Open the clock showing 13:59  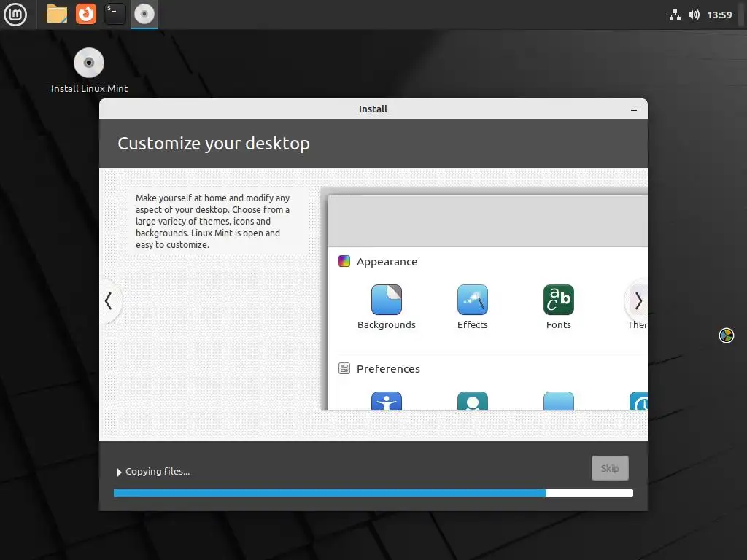[719, 15]
